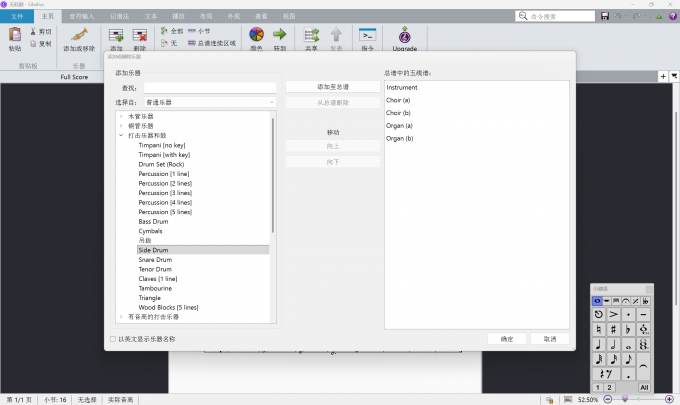This screenshot has height=405, width=680.
Task: Click the Share icon in ribbon
Action: (x=311, y=35)
